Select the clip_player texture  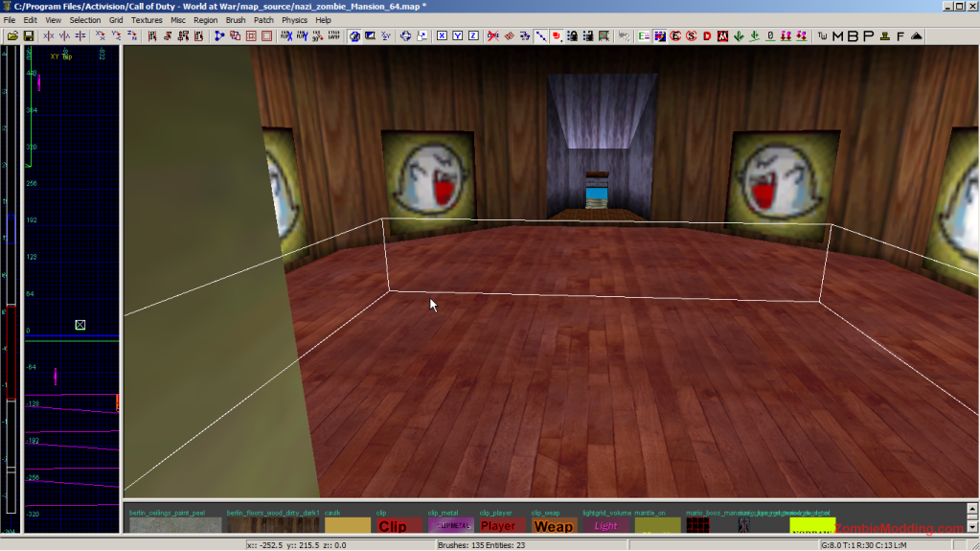[x=503, y=525]
